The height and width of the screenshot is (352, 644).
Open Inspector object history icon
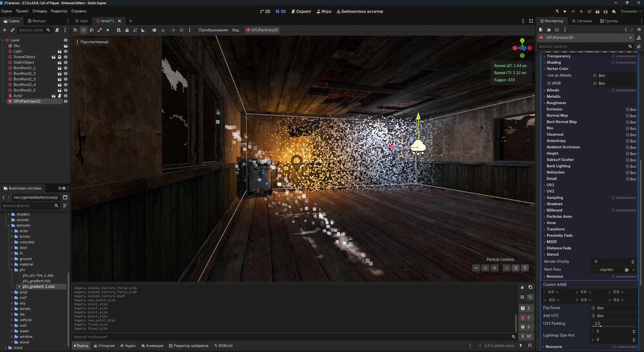pyautogui.click(x=639, y=30)
